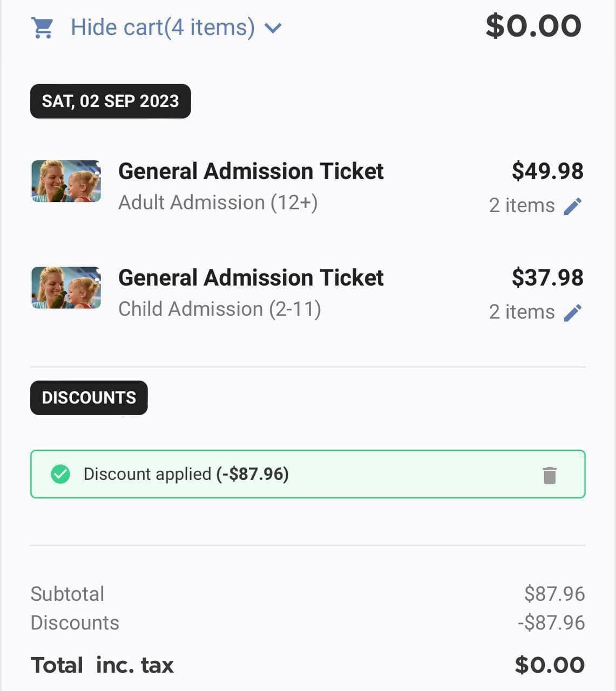
Task: Click the green discount applied checkmark
Action: click(60, 475)
